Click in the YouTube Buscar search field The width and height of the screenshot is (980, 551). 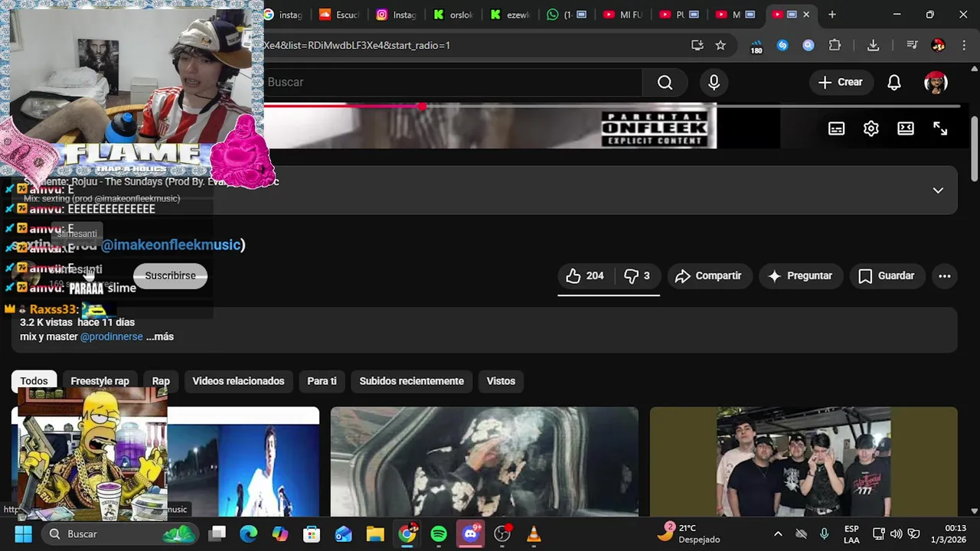(x=452, y=82)
